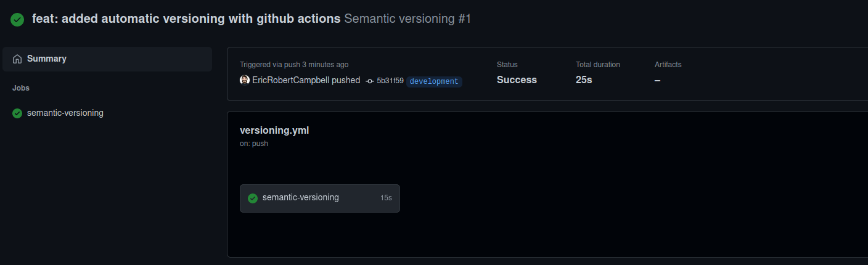Click the git commit icon before 5b31f59
Image resolution: width=868 pixels, height=265 pixels.
pos(370,81)
